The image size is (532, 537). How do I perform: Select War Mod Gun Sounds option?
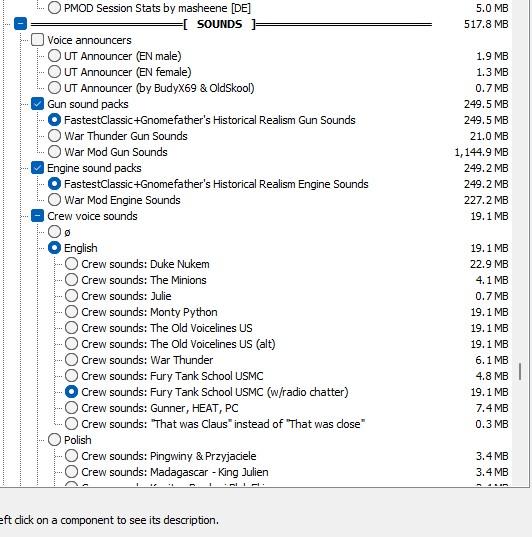[x=54, y=152]
